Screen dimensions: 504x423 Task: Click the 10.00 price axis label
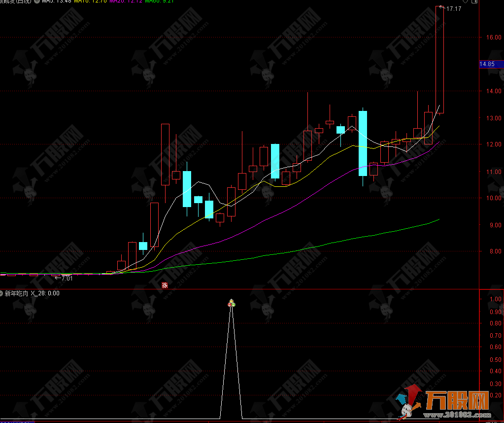click(x=493, y=198)
